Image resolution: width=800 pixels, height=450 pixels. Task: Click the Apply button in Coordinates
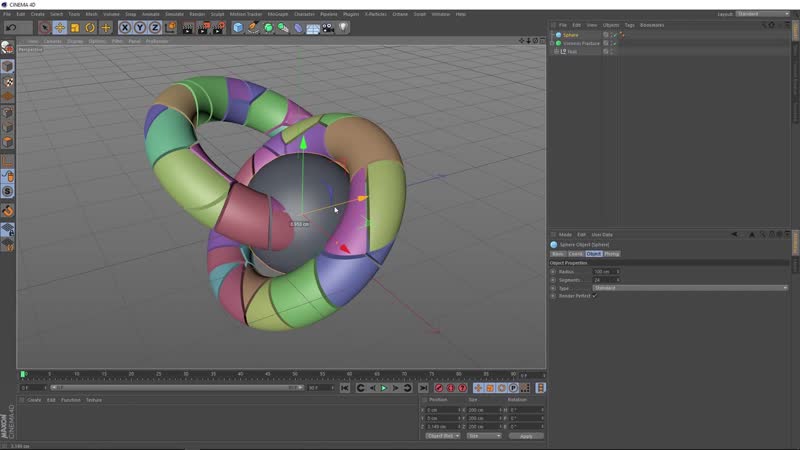526,436
